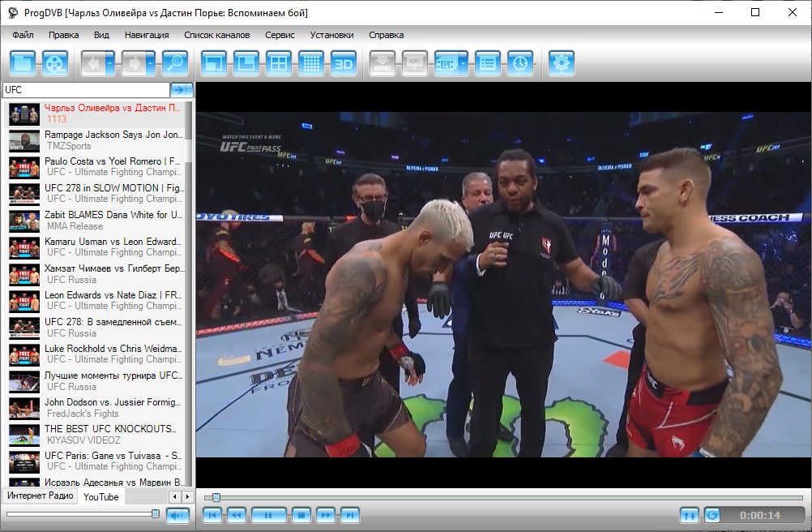Go forward with the right arrow toolbar button
The image size is (812, 532).
click(134, 63)
